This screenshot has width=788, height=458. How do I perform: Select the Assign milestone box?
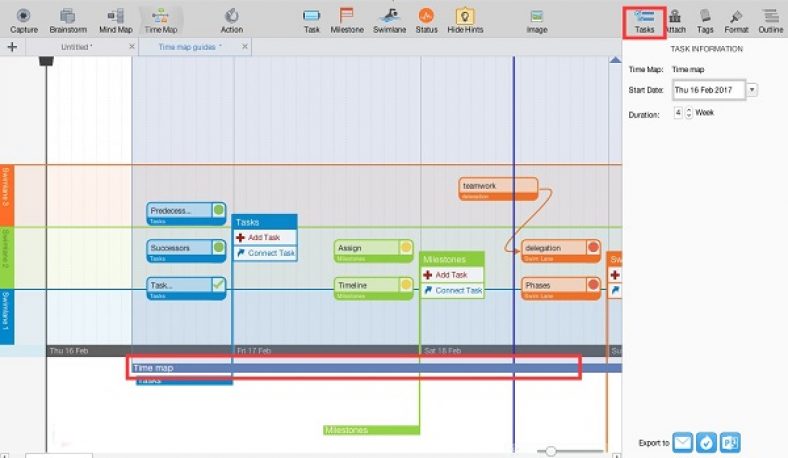(x=373, y=250)
